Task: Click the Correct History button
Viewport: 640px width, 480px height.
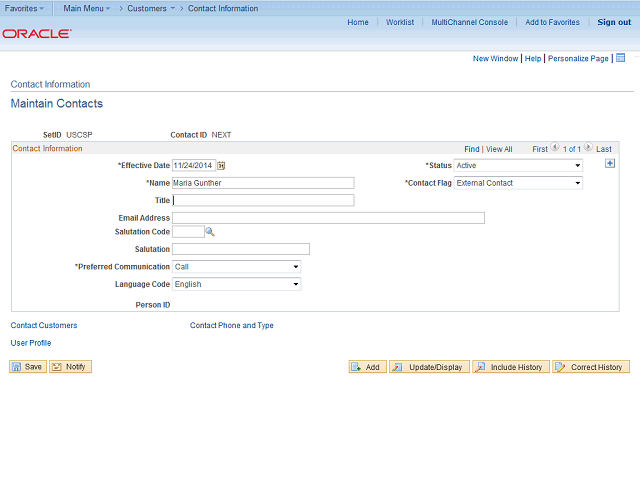Action: (x=591, y=367)
